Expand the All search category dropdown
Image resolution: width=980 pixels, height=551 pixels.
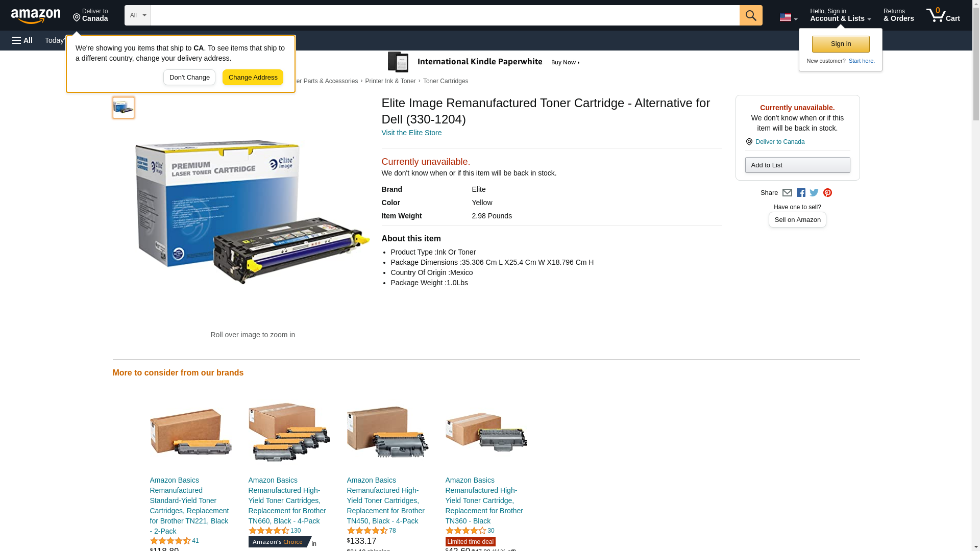[x=138, y=15]
